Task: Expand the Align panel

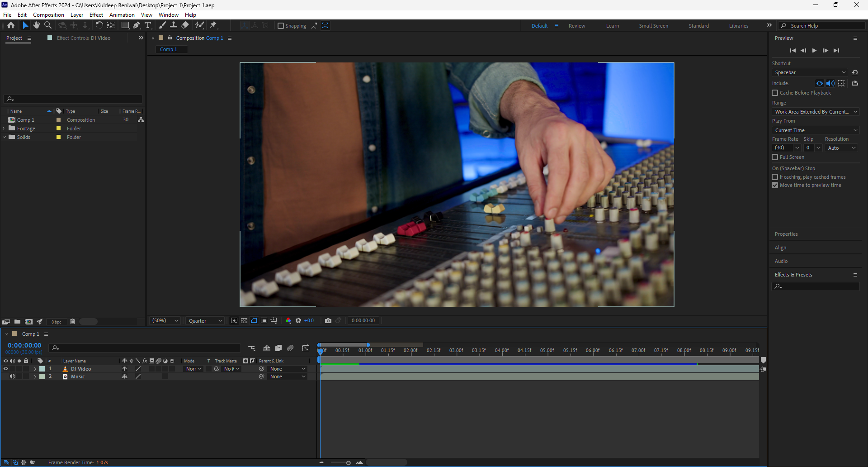Action: coord(780,248)
